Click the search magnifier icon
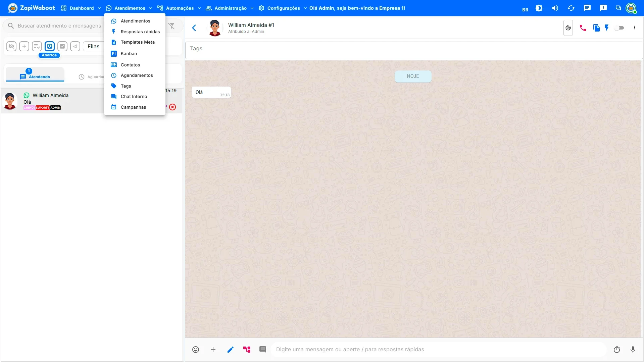 coord(11,26)
